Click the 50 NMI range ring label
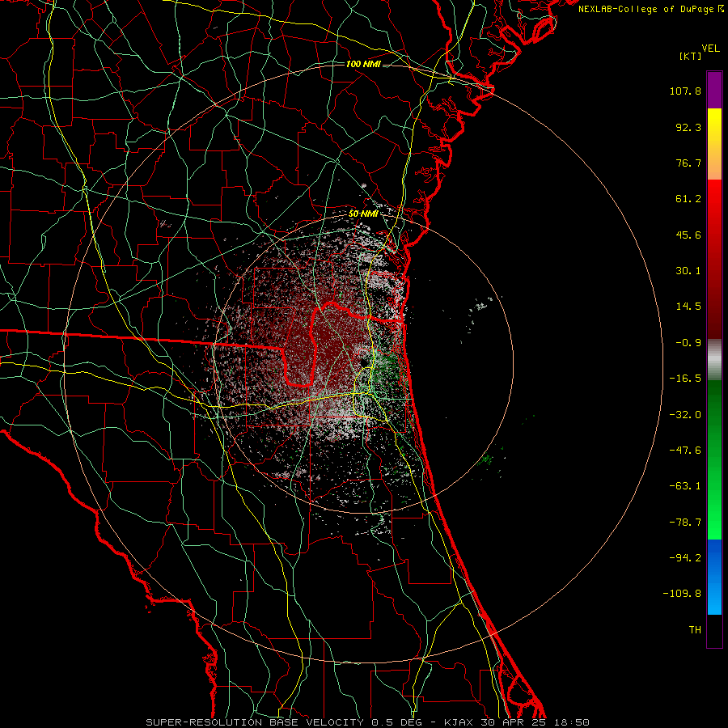This screenshot has height=728, width=728. pos(363,214)
